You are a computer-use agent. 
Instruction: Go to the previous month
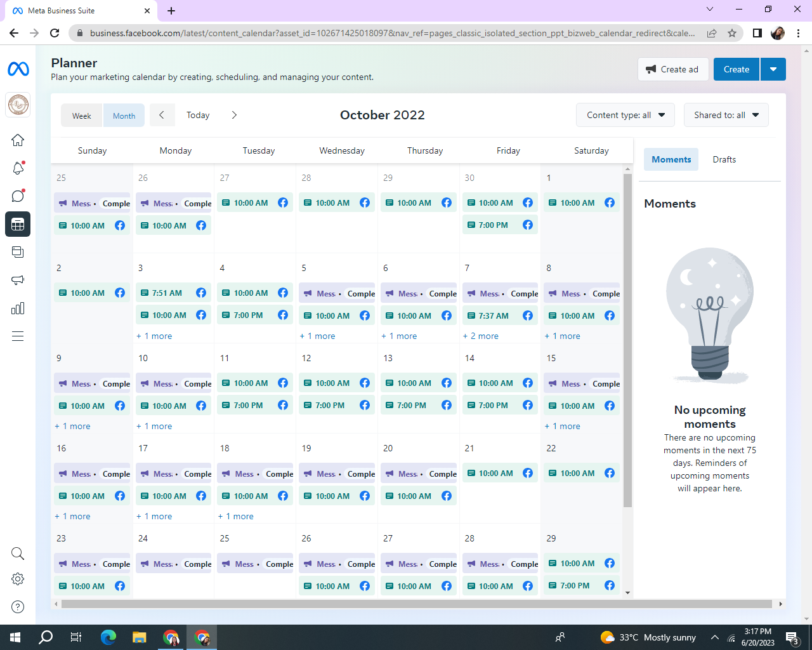pyautogui.click(x=162, y=115)
